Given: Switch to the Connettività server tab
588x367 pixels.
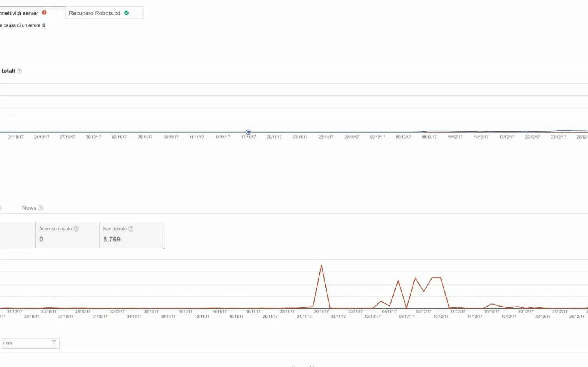Looking at the screenshot, I should [x=20, y=13].
